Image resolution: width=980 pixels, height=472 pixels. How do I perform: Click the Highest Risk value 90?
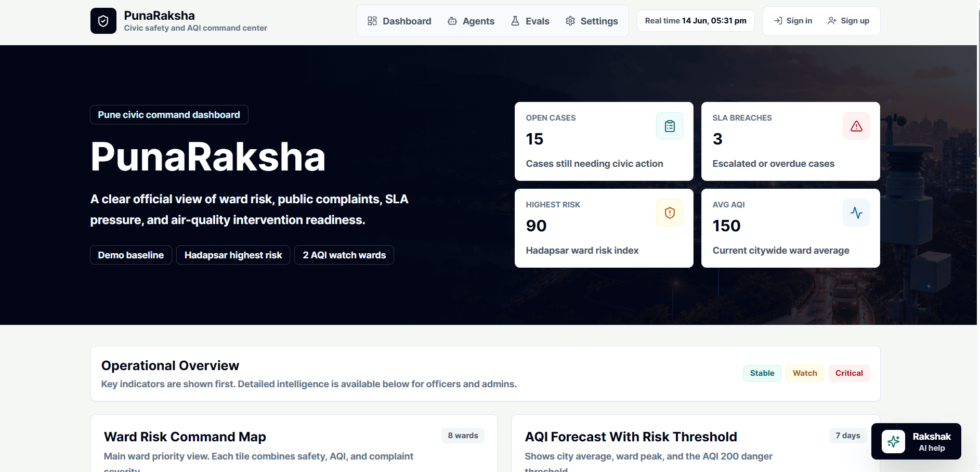pyautogui.click(x=536, y=226)
